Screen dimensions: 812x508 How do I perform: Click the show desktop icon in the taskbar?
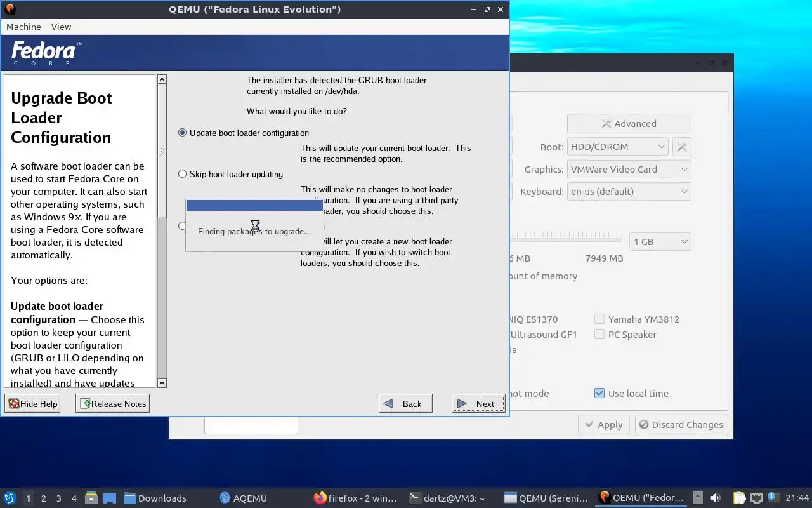coord(110,498)
